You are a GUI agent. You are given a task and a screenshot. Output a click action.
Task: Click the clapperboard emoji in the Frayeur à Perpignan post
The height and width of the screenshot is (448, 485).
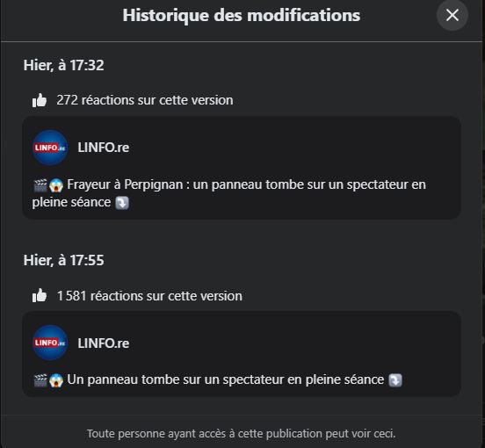pos(40,185)
